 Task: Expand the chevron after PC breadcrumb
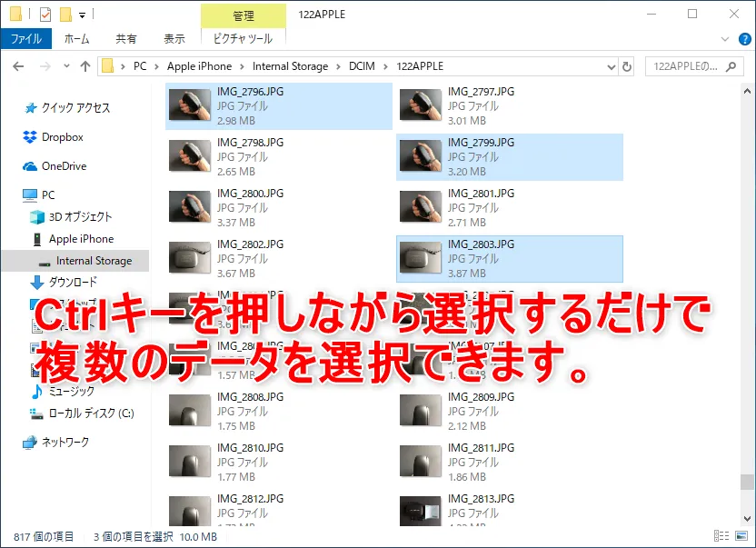156,66
